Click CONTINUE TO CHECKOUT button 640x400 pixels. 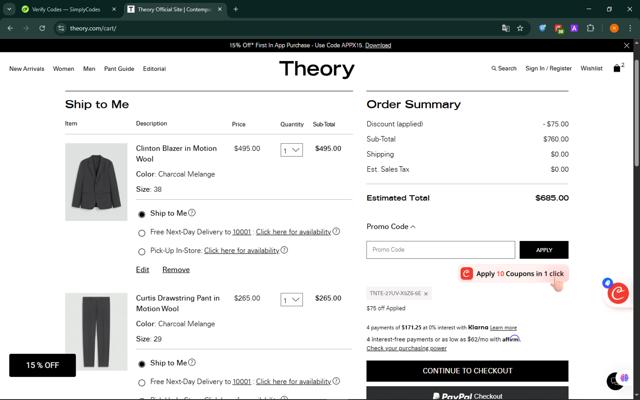[x=467, y=371]
